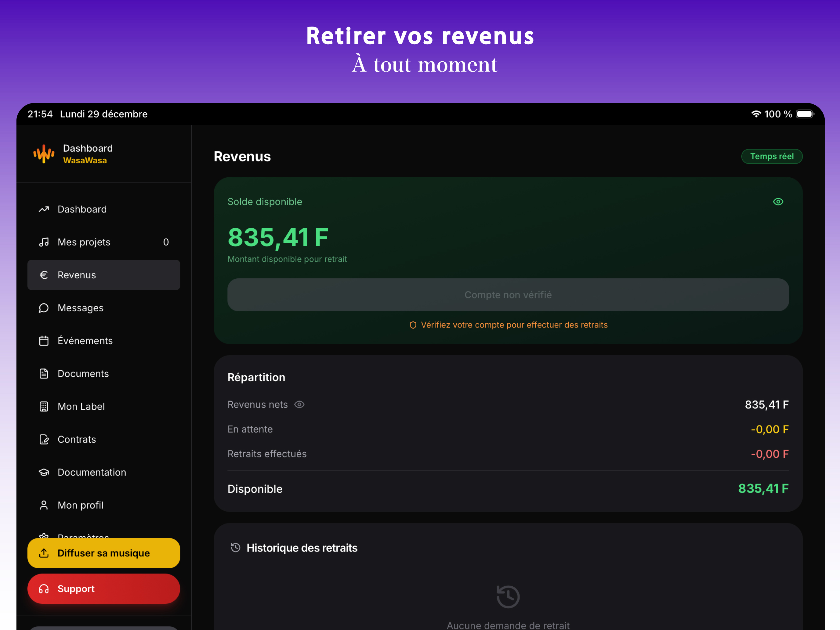The width and height of the screenshot is (840, 630).
Task: Click the person icon for Mon profil
Action: (x=44, y=505)
